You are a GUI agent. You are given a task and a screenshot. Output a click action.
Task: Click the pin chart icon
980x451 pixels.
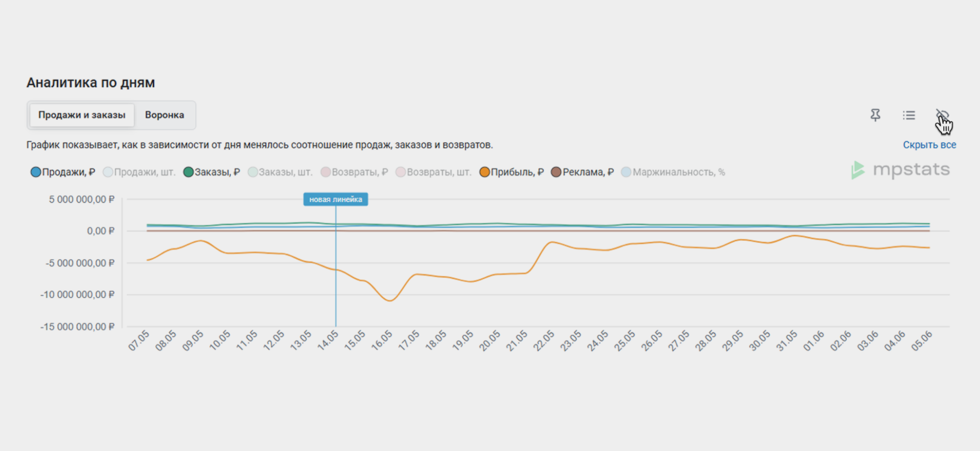tap(875, 115)
